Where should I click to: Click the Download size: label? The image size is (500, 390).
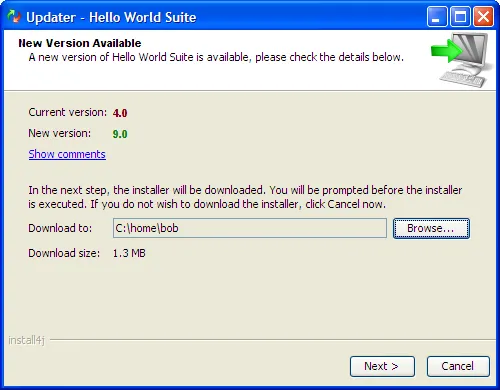(64, 253)
